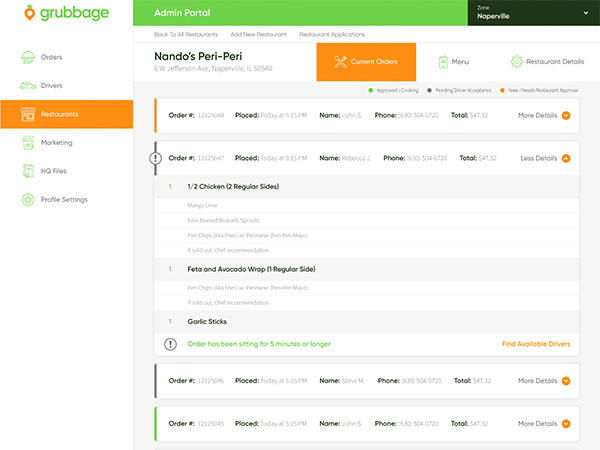The width and height of the screenshot is (600, 450).
Task: Expand order 12125046 with orange chevron
Action: tap(566, 381)
